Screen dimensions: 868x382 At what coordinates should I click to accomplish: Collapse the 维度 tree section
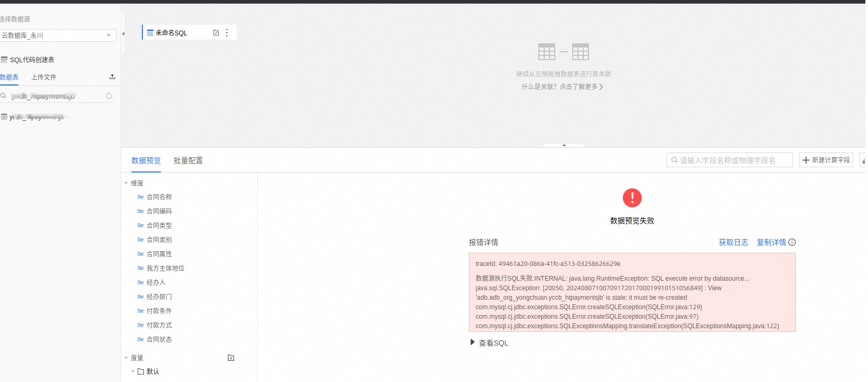[x=127, y=183]
